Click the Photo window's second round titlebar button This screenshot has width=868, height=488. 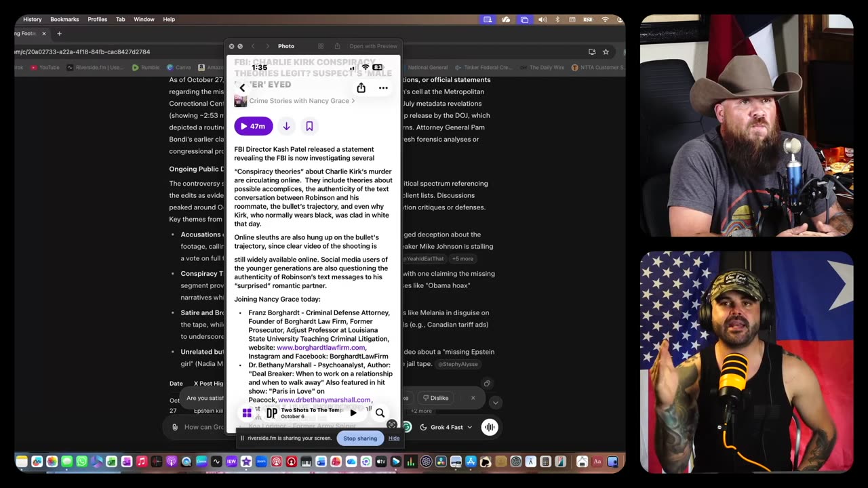(x=240, y=46)
